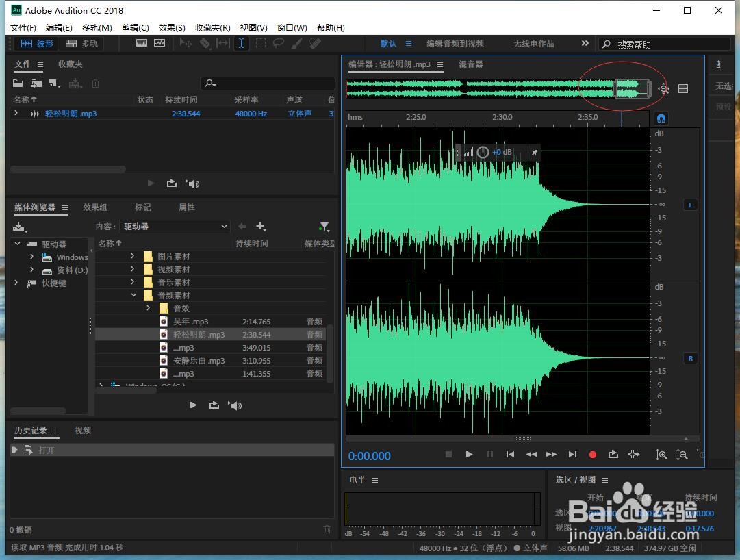Switch to Effects Rack tab
This screenshot has height=560, width=740.
pos(95,207)
